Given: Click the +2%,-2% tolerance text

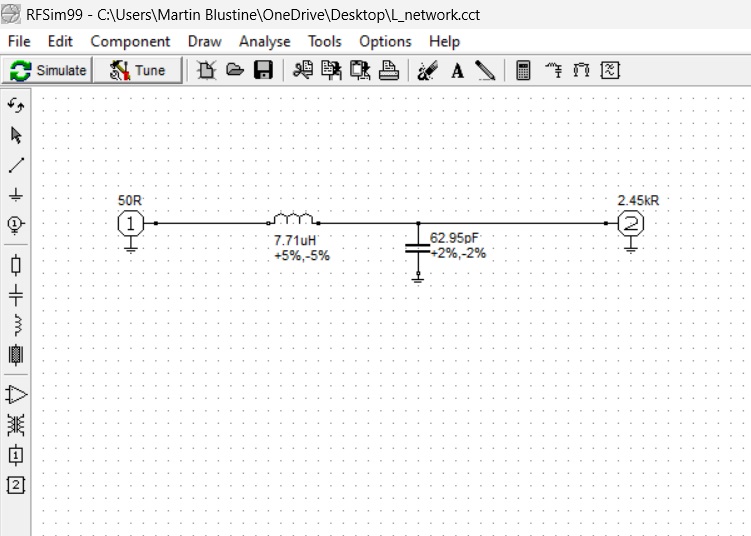Looking at the screenshot, I should point(458,253).
